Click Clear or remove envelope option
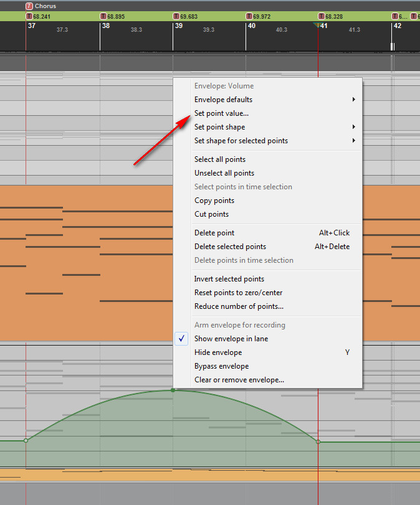The height and width of the screenshot is (505, 420). [239, 380]
